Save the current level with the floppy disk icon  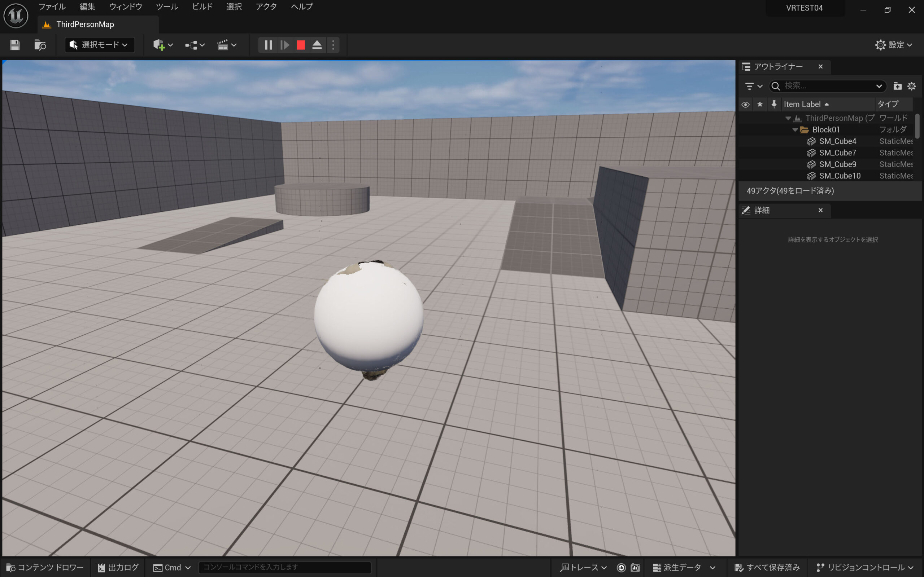point(15,45)
